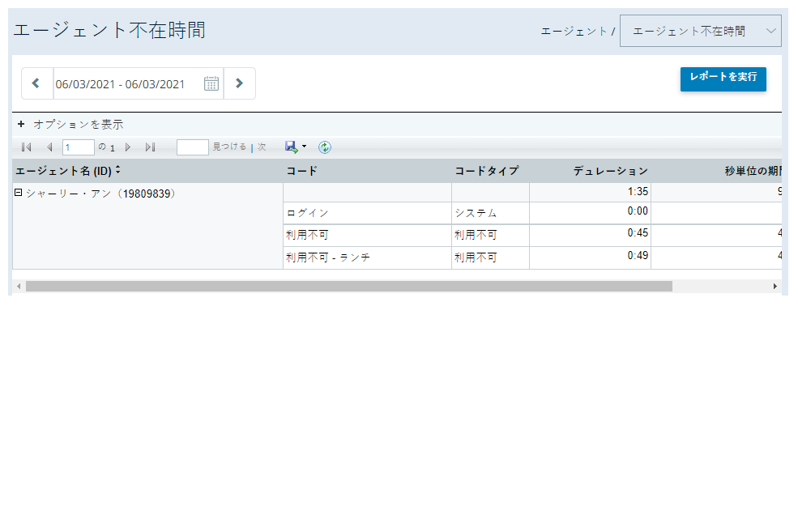Click the エージェント不在時間 page title

109,30
